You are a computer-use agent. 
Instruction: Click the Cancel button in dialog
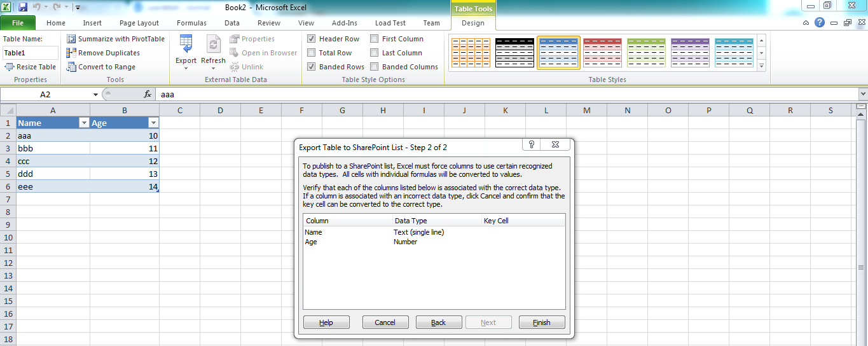[x=385, y=322]
